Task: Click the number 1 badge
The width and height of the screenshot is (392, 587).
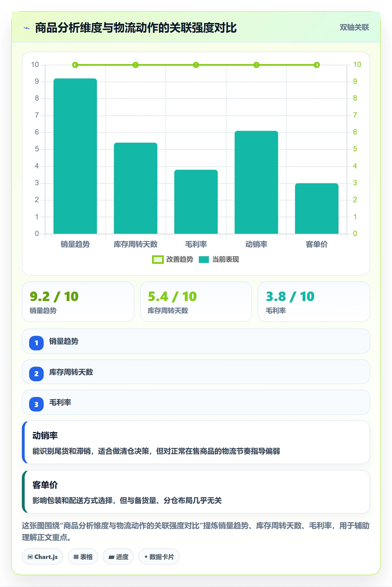Action: [x=36, y=343]
